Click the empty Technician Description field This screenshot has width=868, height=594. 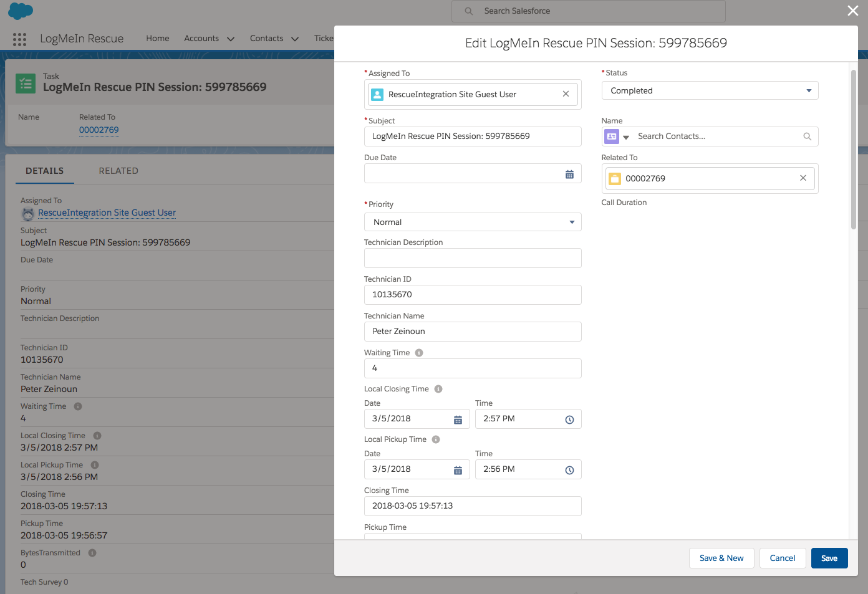pos(473,258)
